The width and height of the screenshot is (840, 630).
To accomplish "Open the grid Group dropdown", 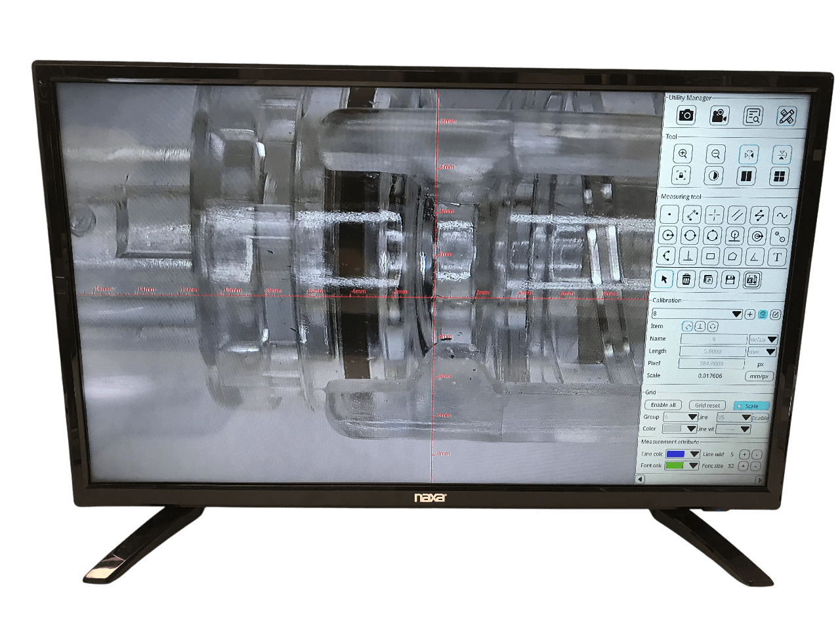I will [x=692, y=417].
